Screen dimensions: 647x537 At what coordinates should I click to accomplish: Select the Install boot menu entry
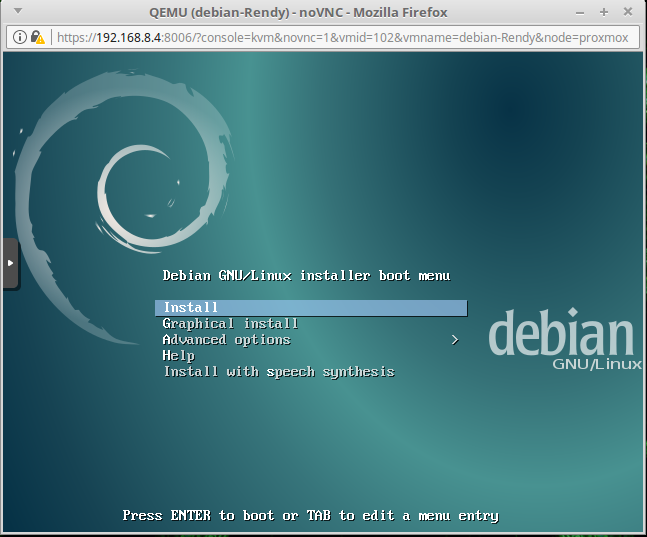(311, 308)
